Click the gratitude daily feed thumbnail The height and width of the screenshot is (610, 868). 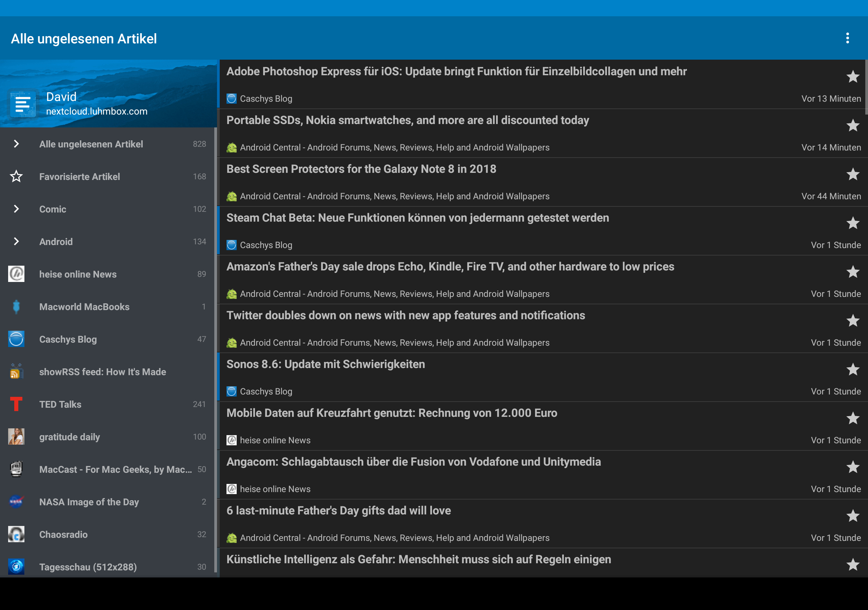(x=16, y=436)
